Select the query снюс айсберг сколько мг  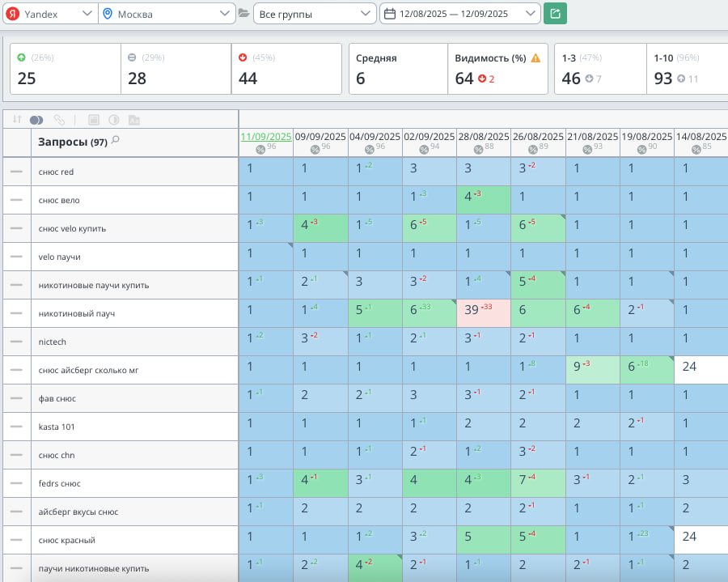[88, 370]
